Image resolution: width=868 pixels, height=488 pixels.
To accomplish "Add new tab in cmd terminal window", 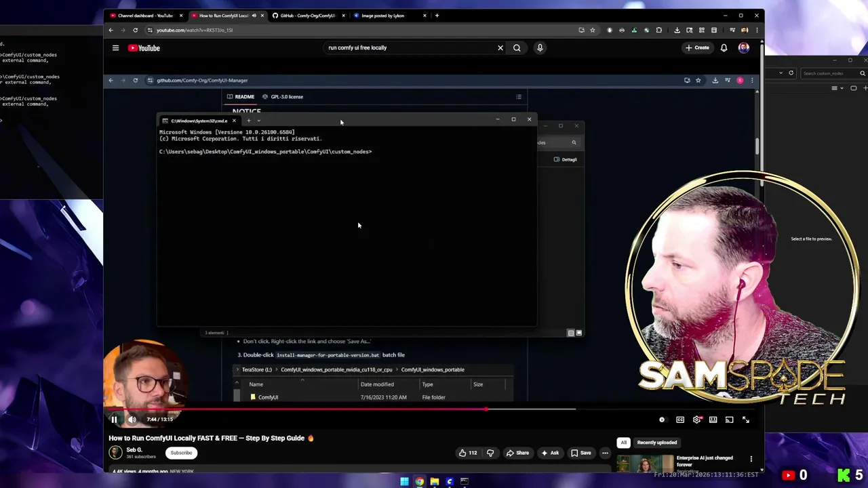I will [x=248, y=121].
